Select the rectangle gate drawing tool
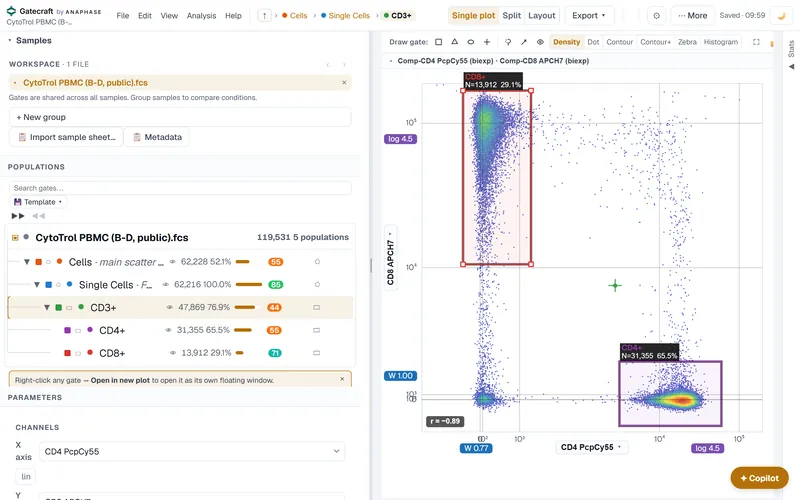The height and width of the screenshot is (500, 800). [438, 42]
